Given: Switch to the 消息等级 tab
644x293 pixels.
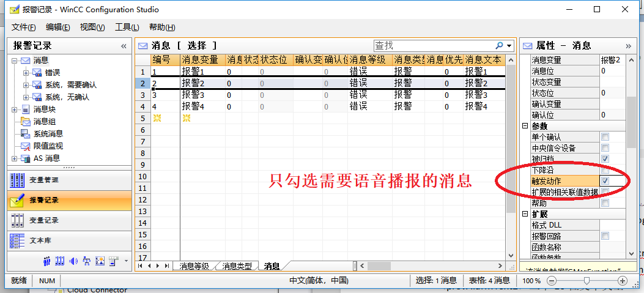Looking at the screenshot, I should click(x=194, y=266).
